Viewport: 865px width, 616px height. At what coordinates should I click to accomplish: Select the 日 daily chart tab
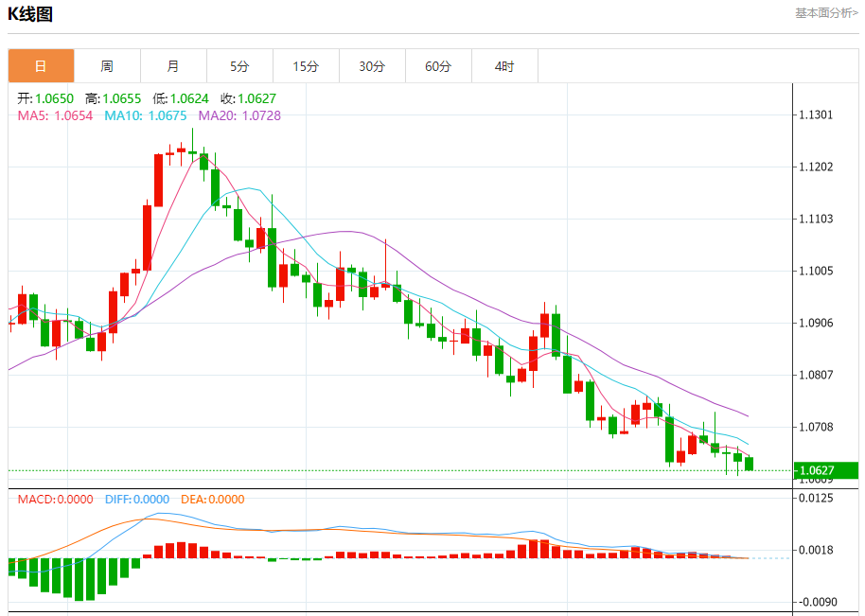pos(41,66)
